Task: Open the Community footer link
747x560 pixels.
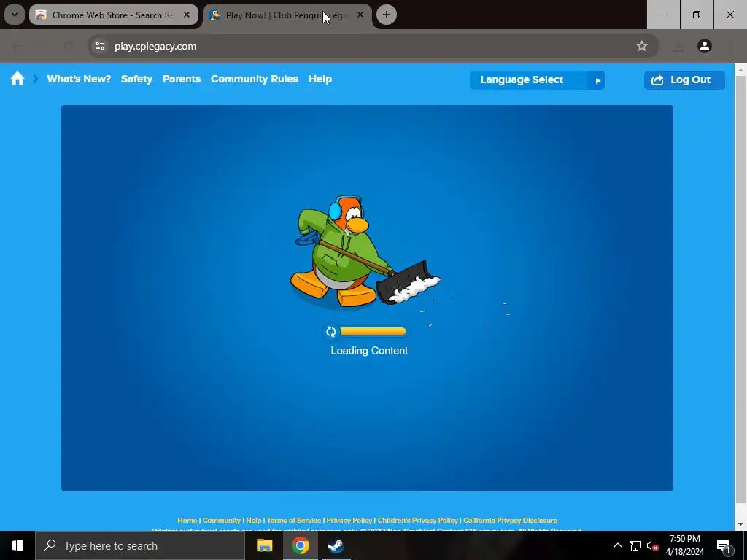Action: tap(222, 521)
